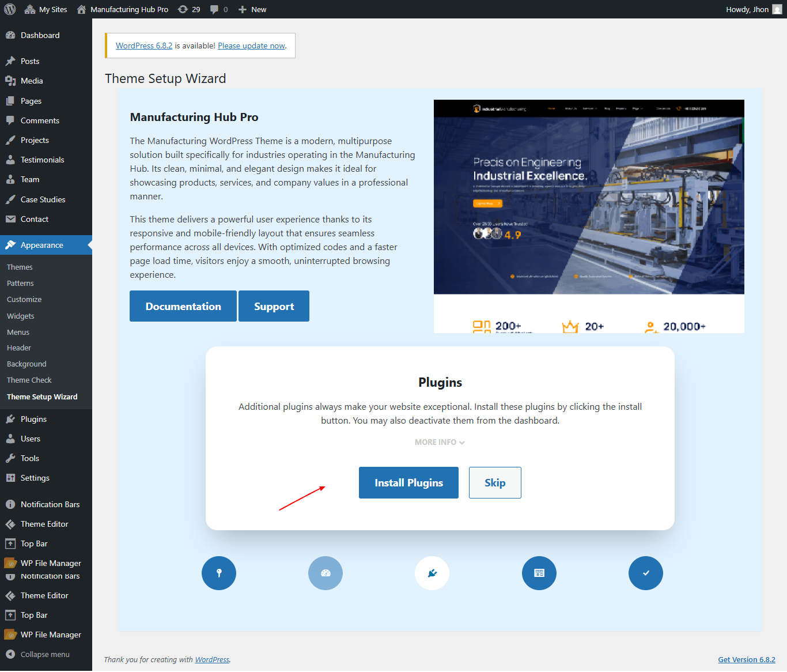
Task: Open the first Notification Bars menu item
Action: tap(46, 504)
